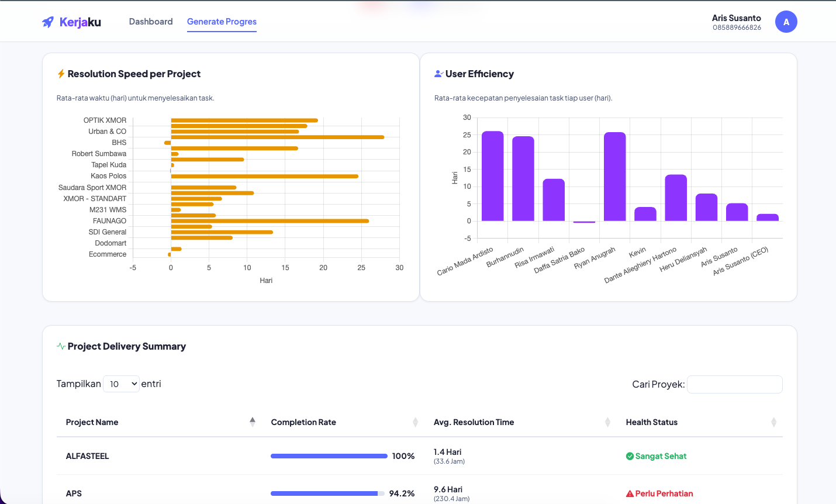This screenshot has height=504, width=836.
Task: Click the lightning bolt icon beside Resolution Speed
Action: tap(61, 74)
